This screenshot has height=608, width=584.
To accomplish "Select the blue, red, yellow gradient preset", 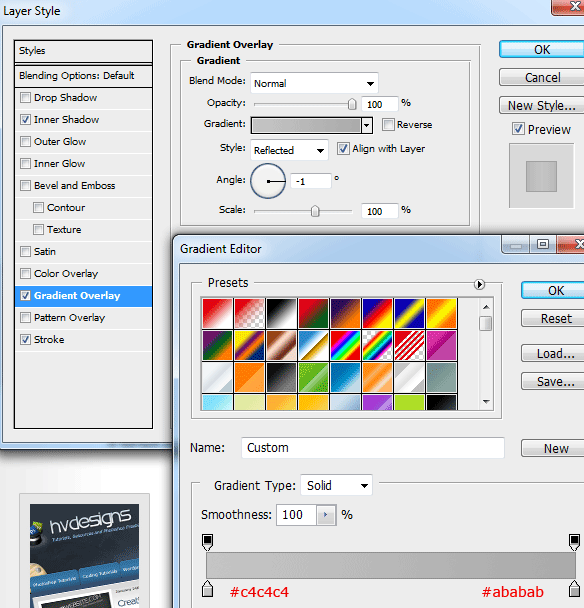I will click(377, 313).
